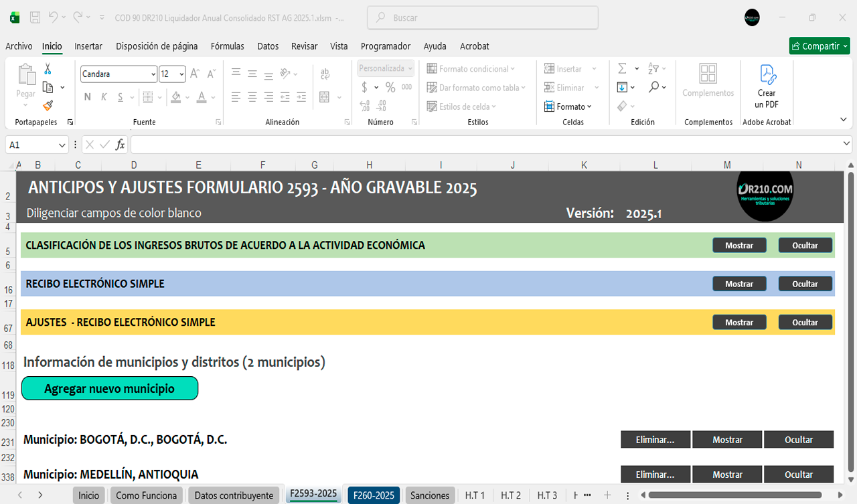Screen dimensions: 857x504
Task: Click the Fill down arrow icon
Action: pos(622,88)
